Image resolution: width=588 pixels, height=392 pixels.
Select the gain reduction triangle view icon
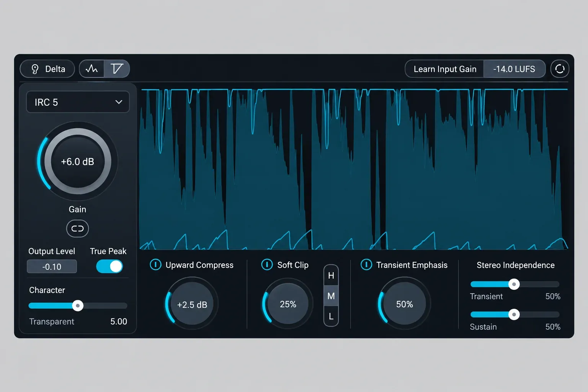(117, 69)
